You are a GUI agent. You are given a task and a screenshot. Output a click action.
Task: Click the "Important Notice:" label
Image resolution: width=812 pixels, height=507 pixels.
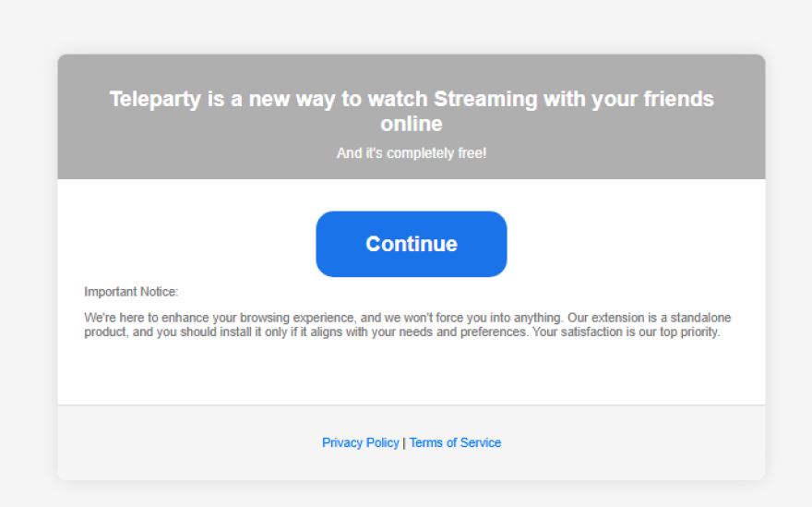pos(131,292)
